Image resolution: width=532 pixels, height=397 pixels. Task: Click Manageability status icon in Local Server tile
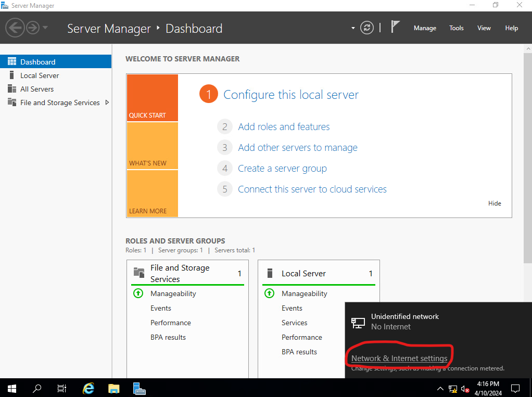(x=270, y=293)
